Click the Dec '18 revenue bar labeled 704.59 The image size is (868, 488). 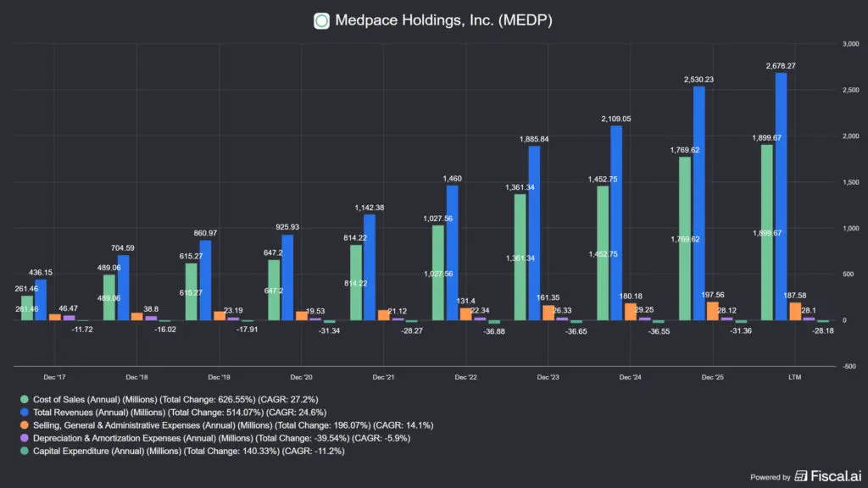point(124,288)
